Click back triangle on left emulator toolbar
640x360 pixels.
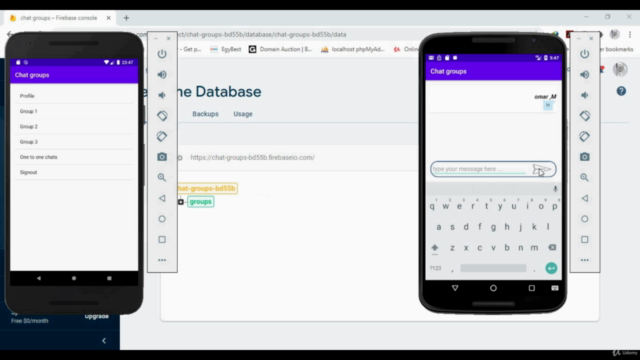pyautogui.click(x=162, y=198)
